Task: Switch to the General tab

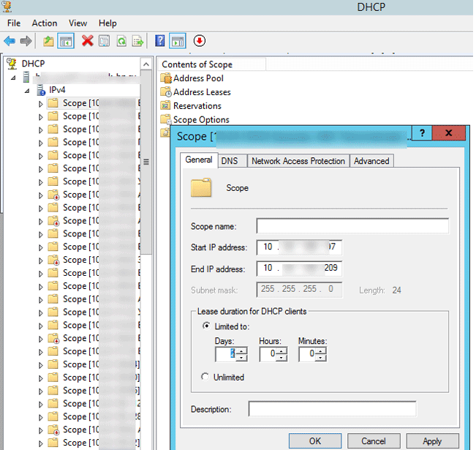Action: (199, 160)
